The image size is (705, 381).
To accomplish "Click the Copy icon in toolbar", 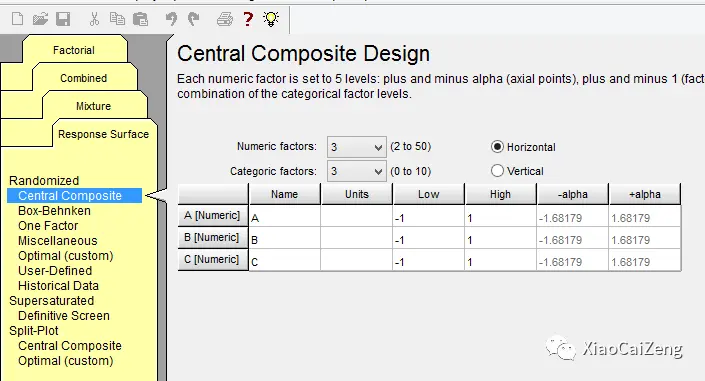I will (117, 19).
